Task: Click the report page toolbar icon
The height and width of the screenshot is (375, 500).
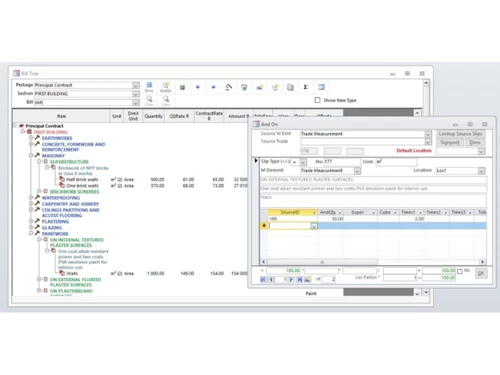Action: point(290,87)
